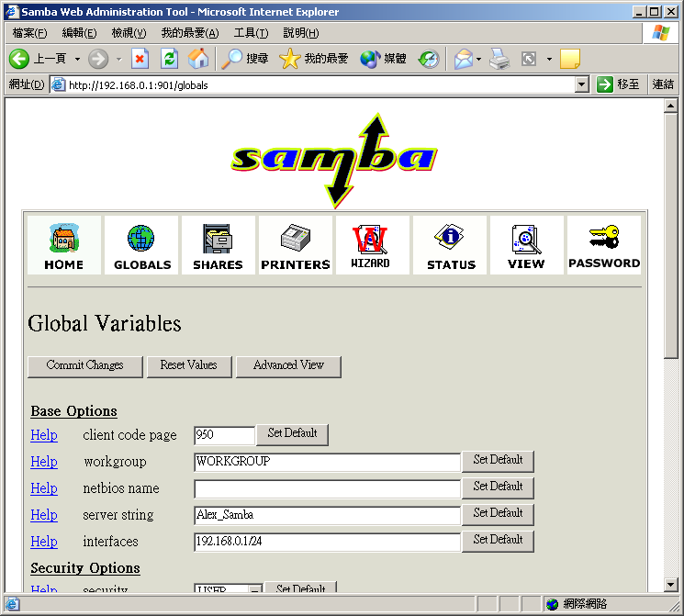Expand the address bar URL dropdown
Viewport: 684px width, 616px height.
581,84
